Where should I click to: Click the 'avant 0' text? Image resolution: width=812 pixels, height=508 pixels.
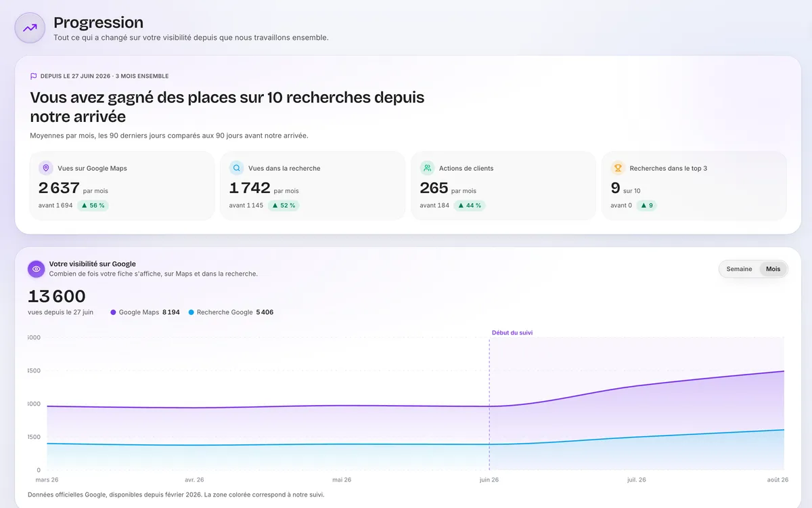[621, 205]
